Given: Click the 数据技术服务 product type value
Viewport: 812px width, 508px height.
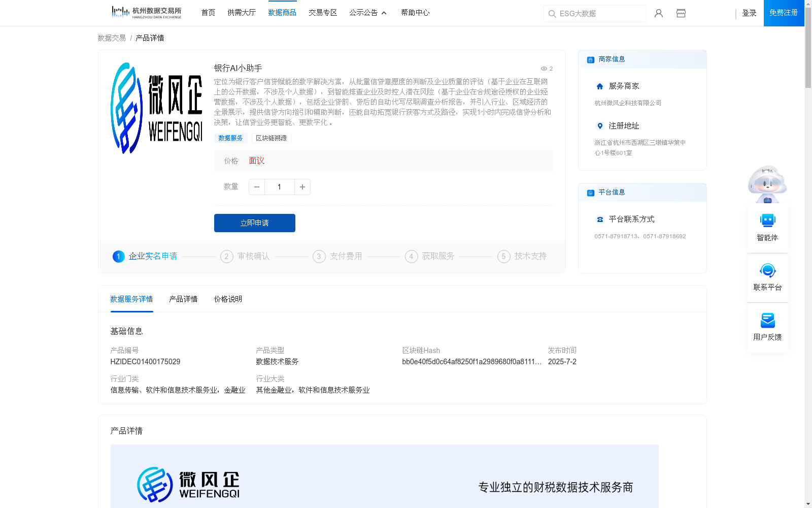Looking at the screenshot, I should coord(278,362).
